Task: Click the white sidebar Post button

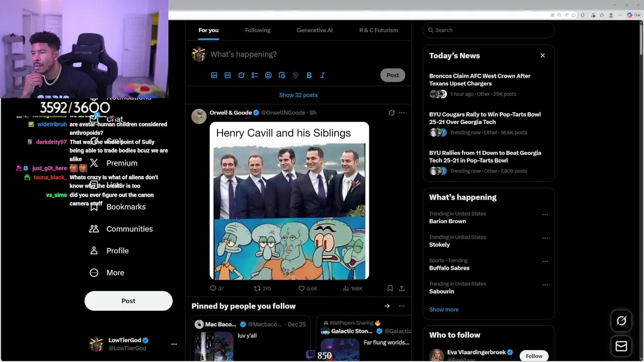Action: click(128, 301)
